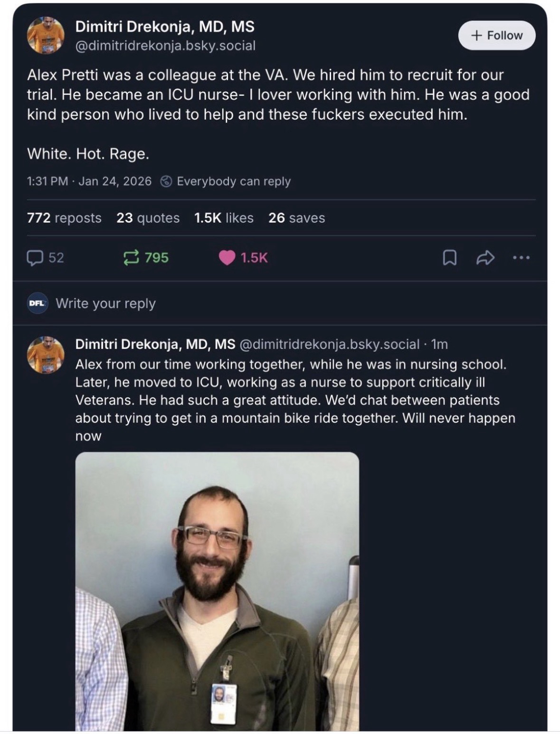Open the 26 saves count

click(296, 218)
